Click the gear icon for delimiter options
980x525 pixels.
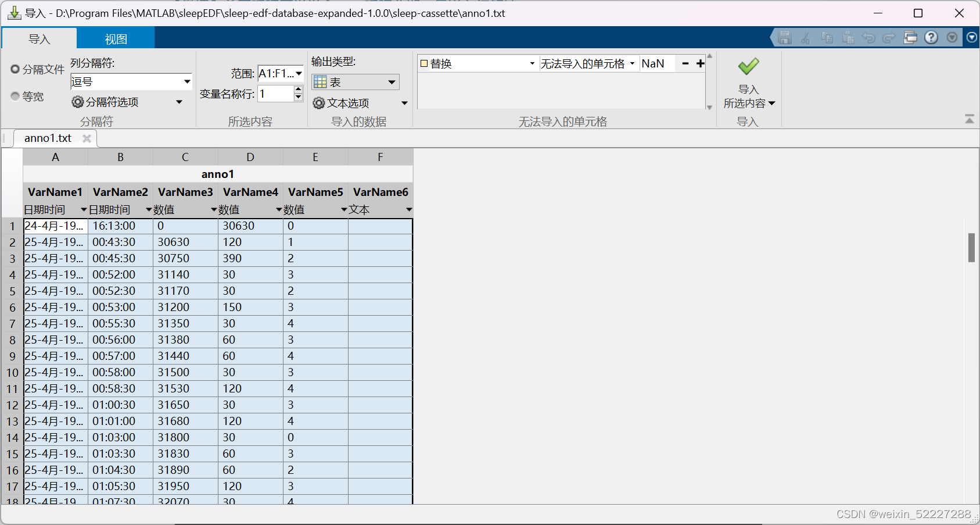click(78, 102)
